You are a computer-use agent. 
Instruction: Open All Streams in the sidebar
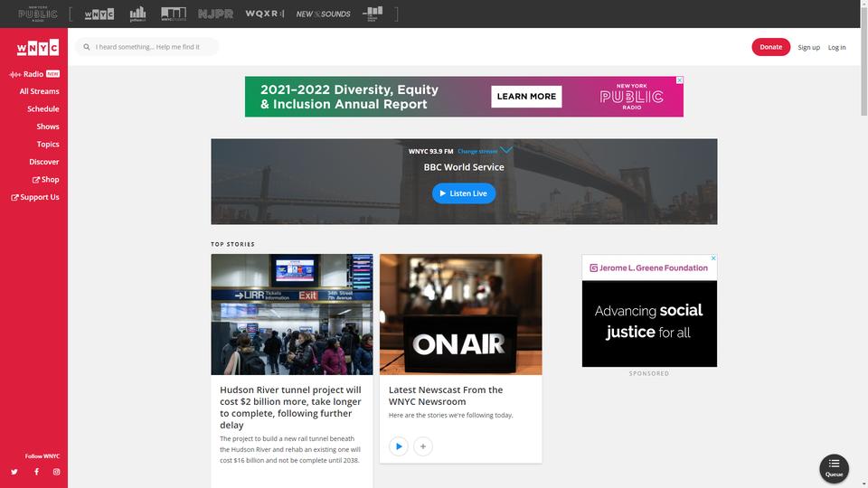coord(39,91)
